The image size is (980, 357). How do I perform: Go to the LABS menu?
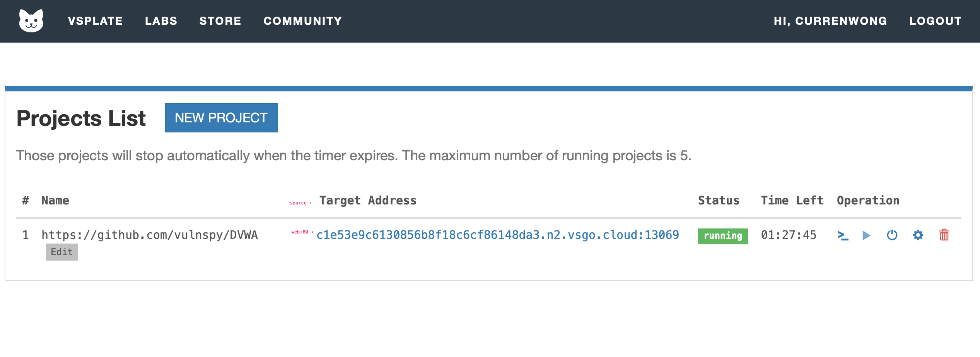(x=161, y=21)
